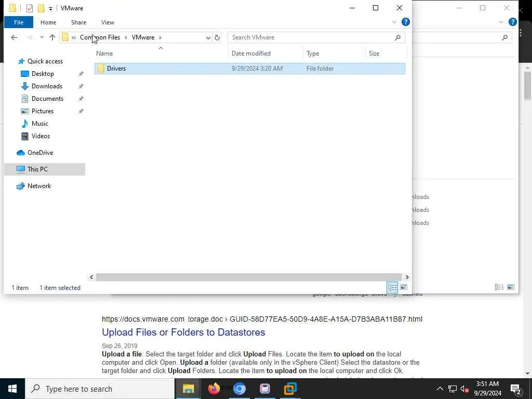
Task: Switch to details view in VMware window
Action: click(x=393, y=287)
